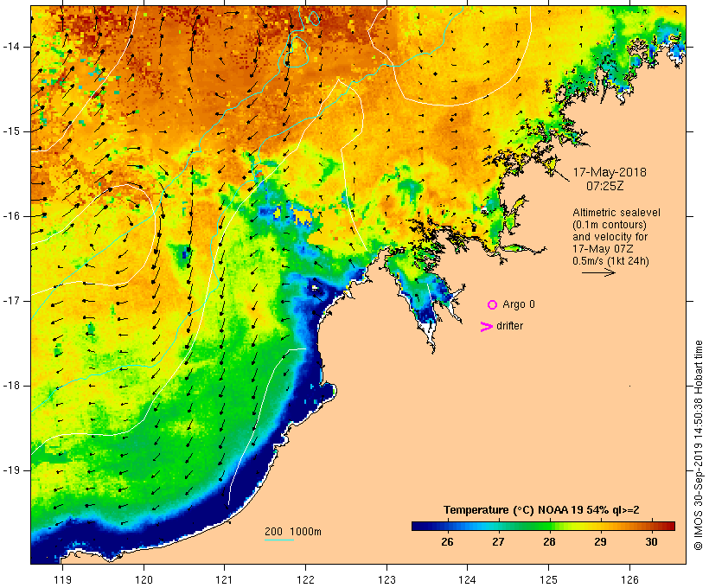Click the color bar label '30'
Screen dimensions: 709x588
pos(651,541)
